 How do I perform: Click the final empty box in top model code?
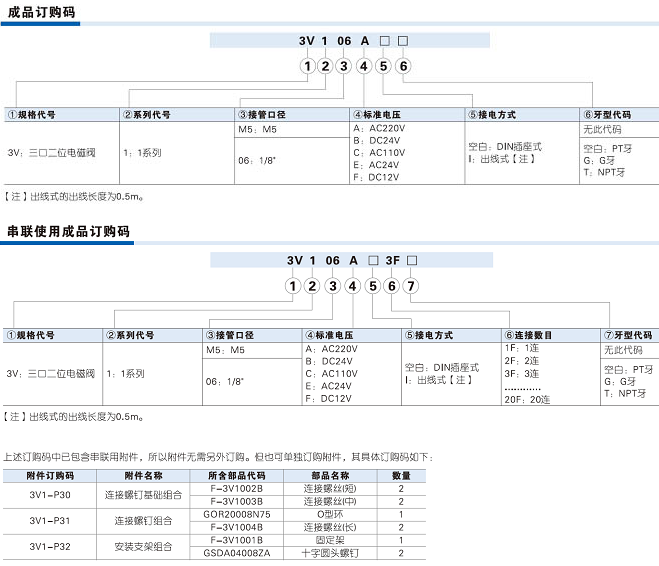click(x=403, y=41)
